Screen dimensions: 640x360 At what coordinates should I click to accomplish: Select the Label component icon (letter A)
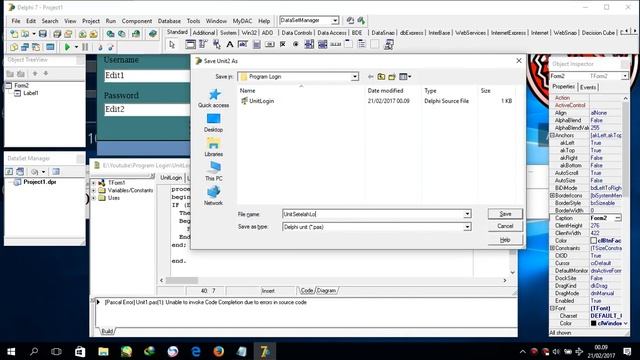tap(230, 44)
